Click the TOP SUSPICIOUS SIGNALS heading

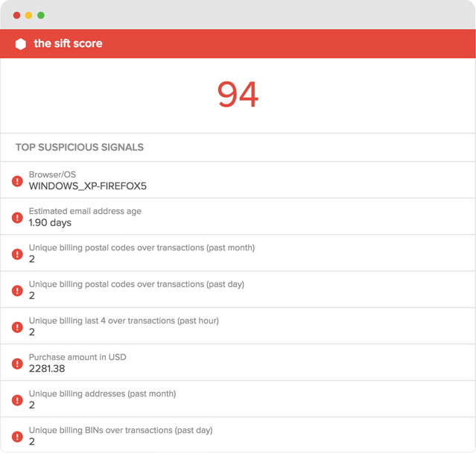click(x=80, y=148)
